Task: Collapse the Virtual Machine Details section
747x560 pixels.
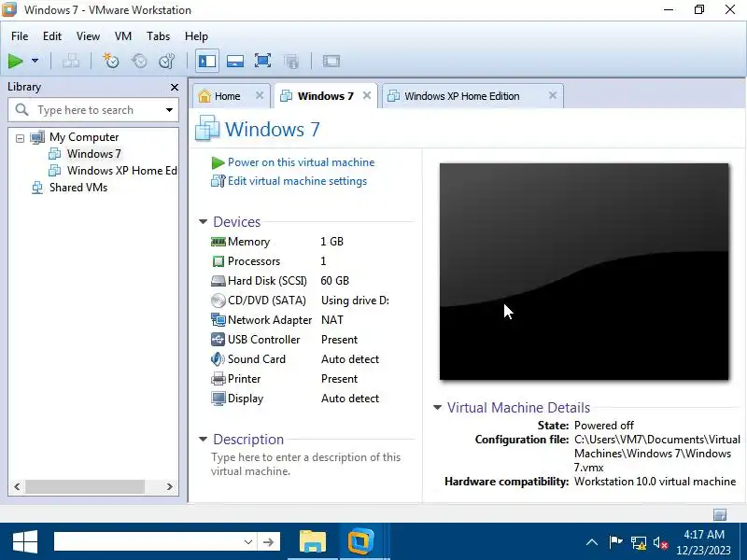Action: pos(437,408)
